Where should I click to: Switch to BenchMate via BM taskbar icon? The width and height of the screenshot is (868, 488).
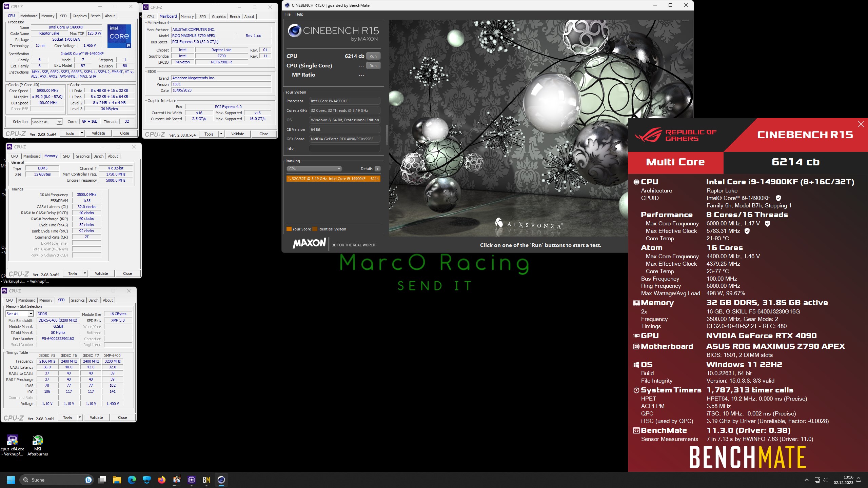206,480
